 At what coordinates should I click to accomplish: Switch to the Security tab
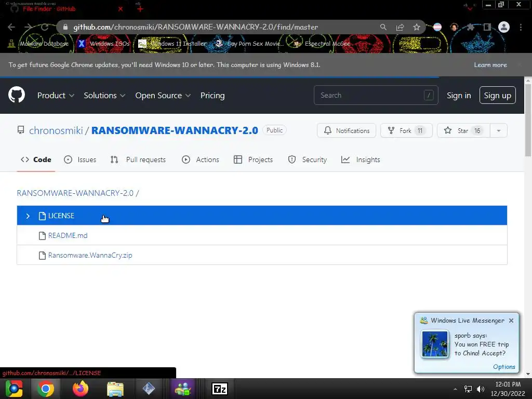pos(308,159)
